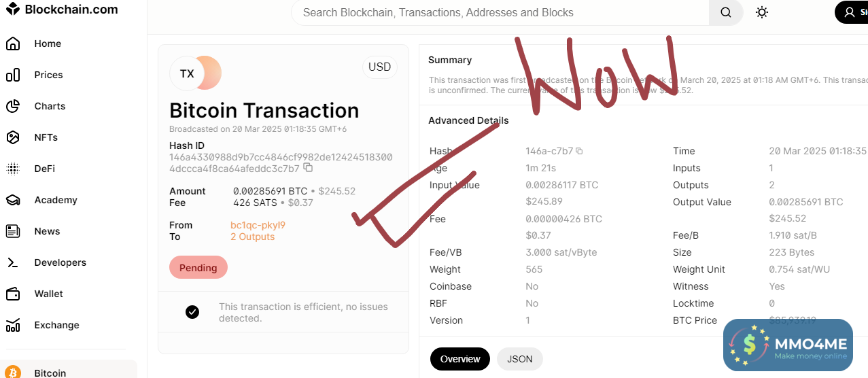The width and height of the screenshot is (868, 378).
Task: Open the 2 Outputs link
Action: (x=252, y=237)
